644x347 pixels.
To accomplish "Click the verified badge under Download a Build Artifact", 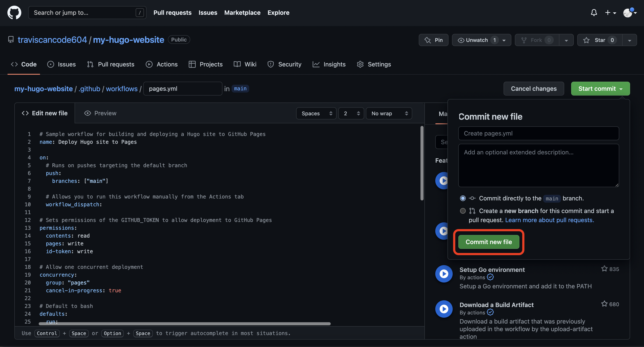I will (490, 312).
